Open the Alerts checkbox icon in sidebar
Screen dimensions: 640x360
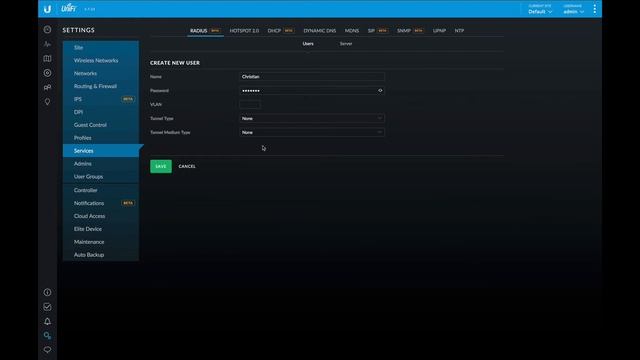point(47,307)
